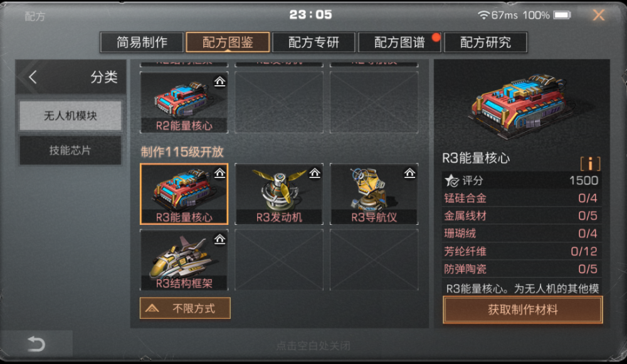Select the R3导航仪 recipe item

tap(374, 194)
